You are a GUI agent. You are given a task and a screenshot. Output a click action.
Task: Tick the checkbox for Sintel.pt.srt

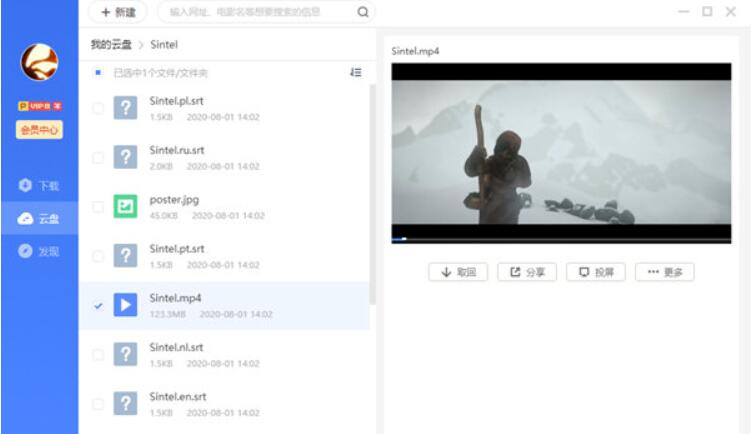98,256
